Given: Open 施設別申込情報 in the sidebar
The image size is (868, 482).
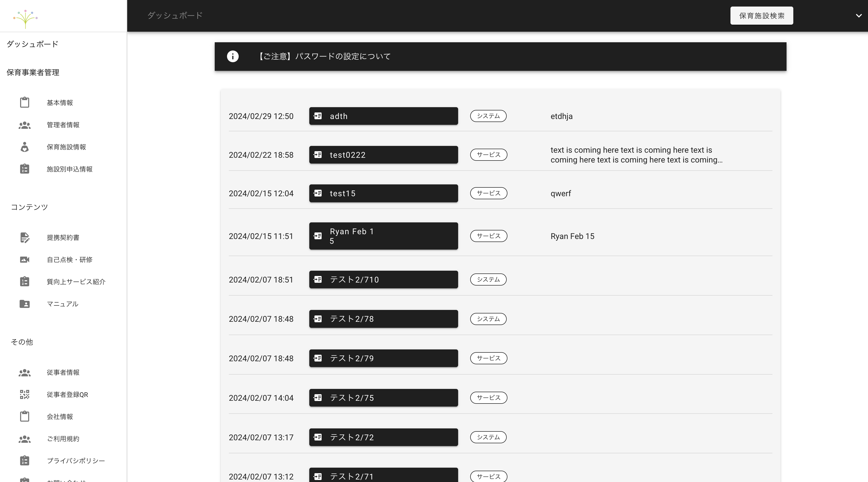Looking at the screenshot, I should pyautogui.click(x=69, y=169).
